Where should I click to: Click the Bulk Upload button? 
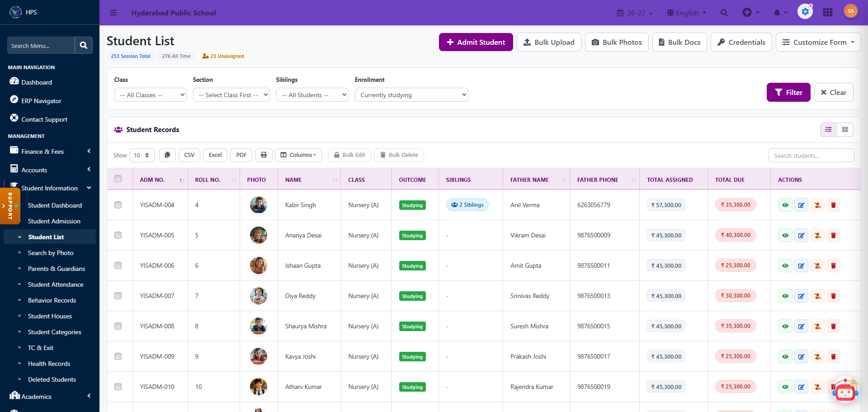point(549,42)
